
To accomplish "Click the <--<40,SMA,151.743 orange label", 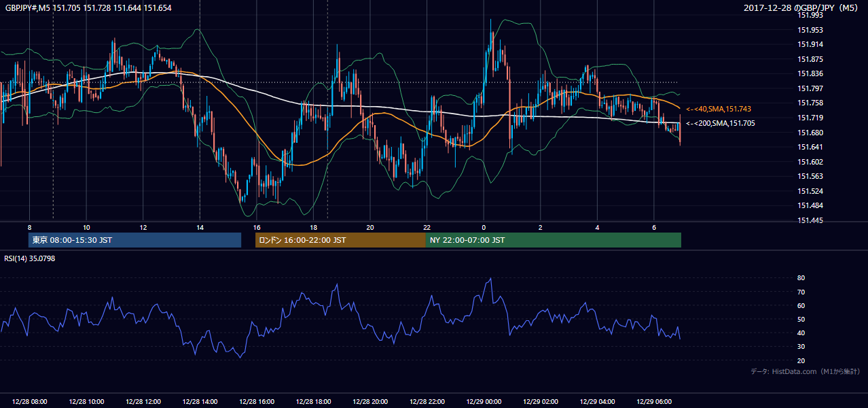I will click(719, 109).
